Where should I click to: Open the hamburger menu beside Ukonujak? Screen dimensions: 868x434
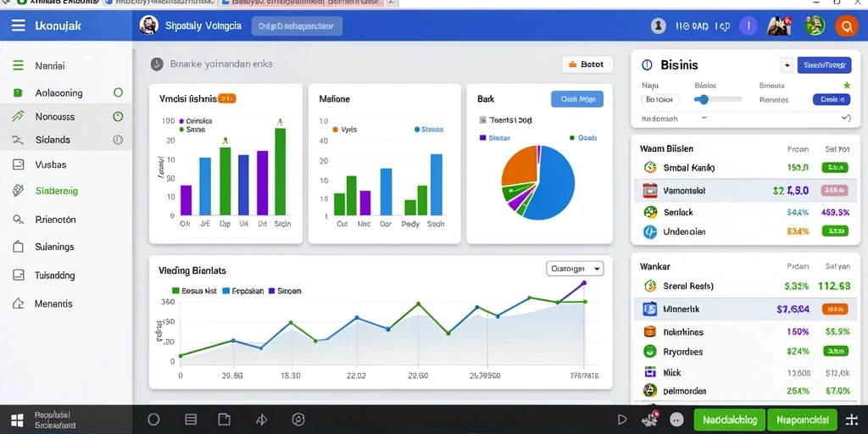(x=19, y=25)
